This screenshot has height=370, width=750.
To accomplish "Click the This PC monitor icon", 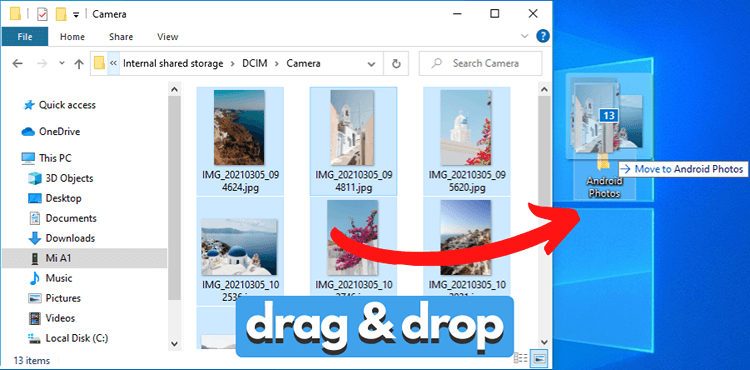I will click(x=28, y=158).
